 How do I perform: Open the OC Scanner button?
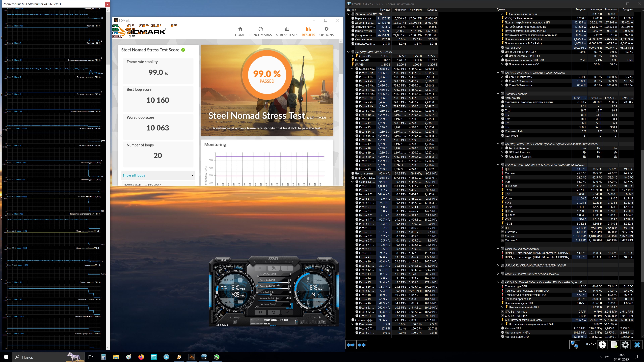223,260
